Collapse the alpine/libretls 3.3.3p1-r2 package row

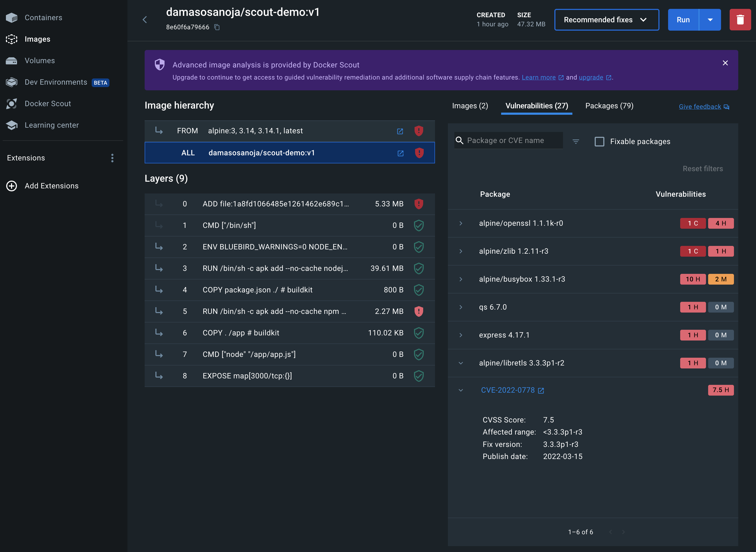tap(461, 363)
